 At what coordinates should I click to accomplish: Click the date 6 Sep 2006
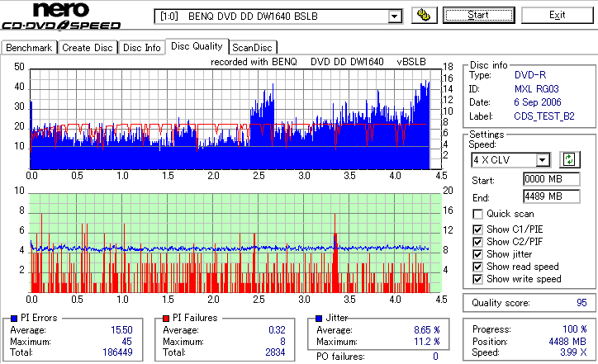tap(538, 102)
